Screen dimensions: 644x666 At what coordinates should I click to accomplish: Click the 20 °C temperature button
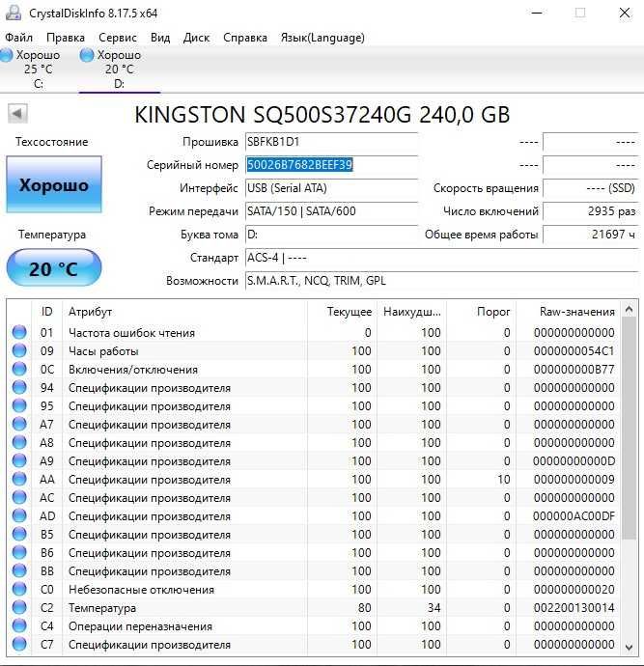pos(54,267)
